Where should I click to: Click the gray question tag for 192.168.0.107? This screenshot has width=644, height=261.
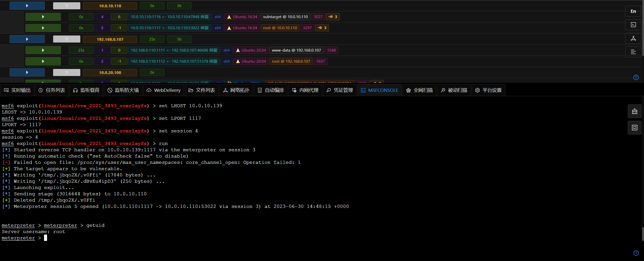[67, 39]
